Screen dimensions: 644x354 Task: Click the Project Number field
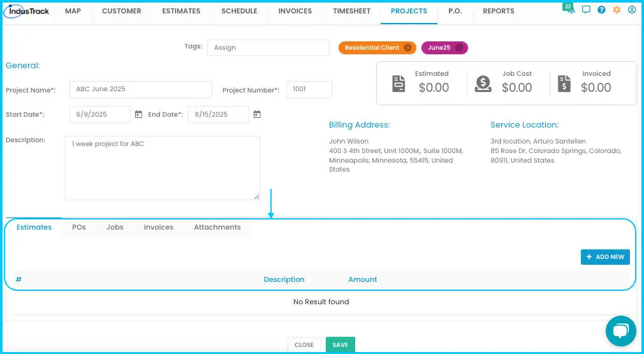tap(309, 89)
